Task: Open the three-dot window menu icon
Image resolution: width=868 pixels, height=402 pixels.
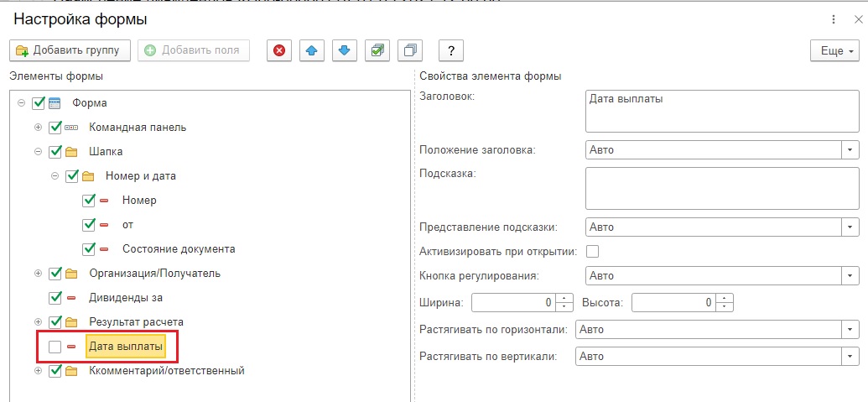Action: (x=834, y=20)
